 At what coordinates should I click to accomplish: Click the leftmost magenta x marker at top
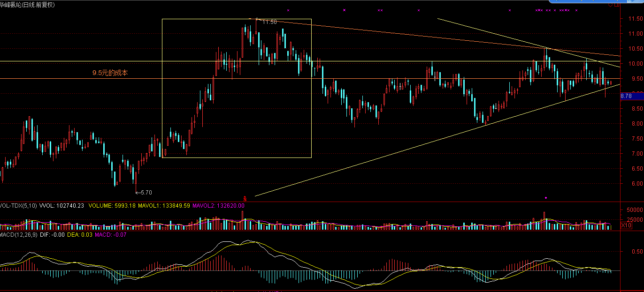pyautogui.click(x=288, y=10)
